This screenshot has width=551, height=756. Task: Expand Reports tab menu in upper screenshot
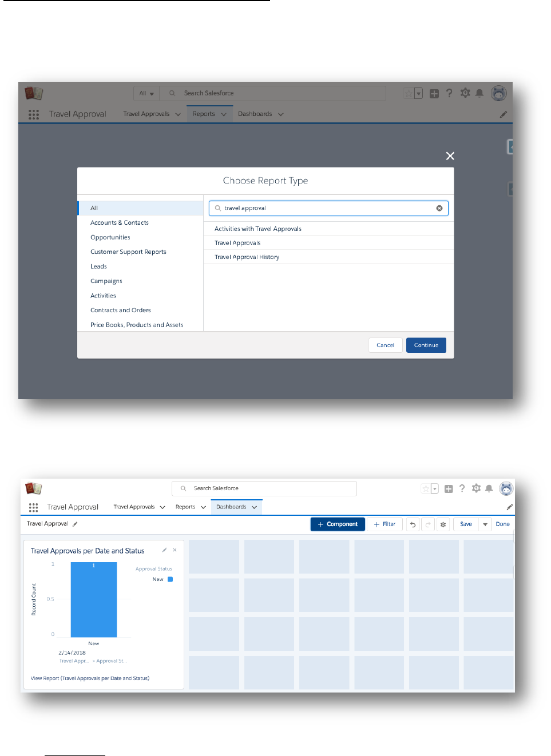pyautogui.click(x=224, y=114)
